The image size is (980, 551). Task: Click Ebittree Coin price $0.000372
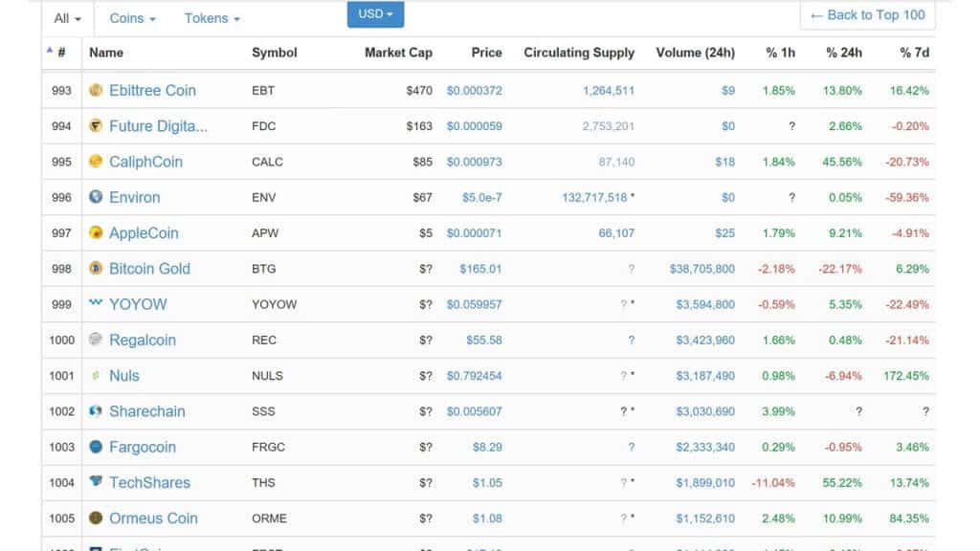click(475, 91)
